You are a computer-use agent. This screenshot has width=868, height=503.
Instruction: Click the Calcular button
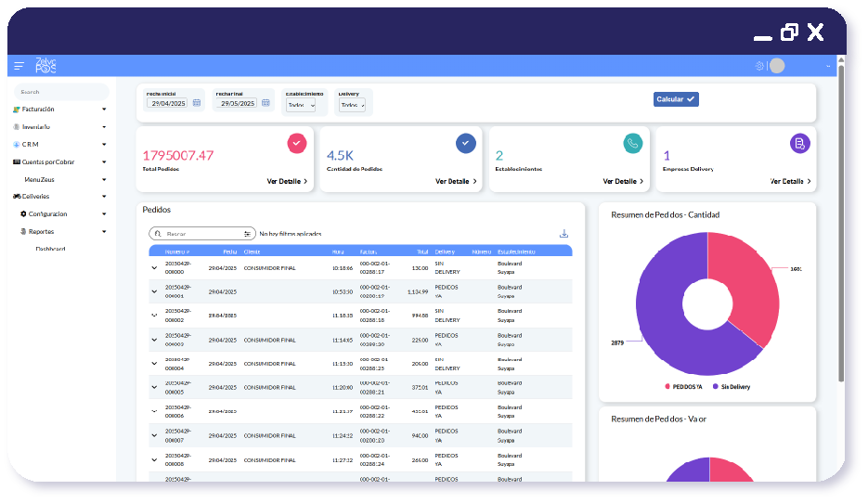tap(676, 99)
